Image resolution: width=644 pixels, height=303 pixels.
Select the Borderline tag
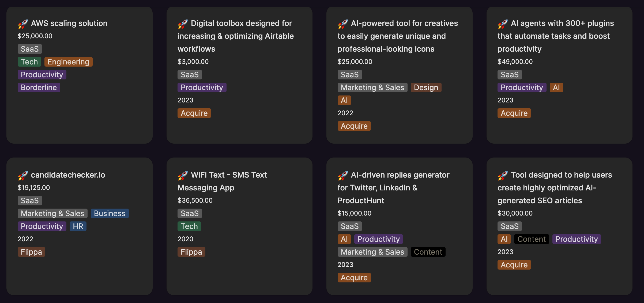point(39,87)
